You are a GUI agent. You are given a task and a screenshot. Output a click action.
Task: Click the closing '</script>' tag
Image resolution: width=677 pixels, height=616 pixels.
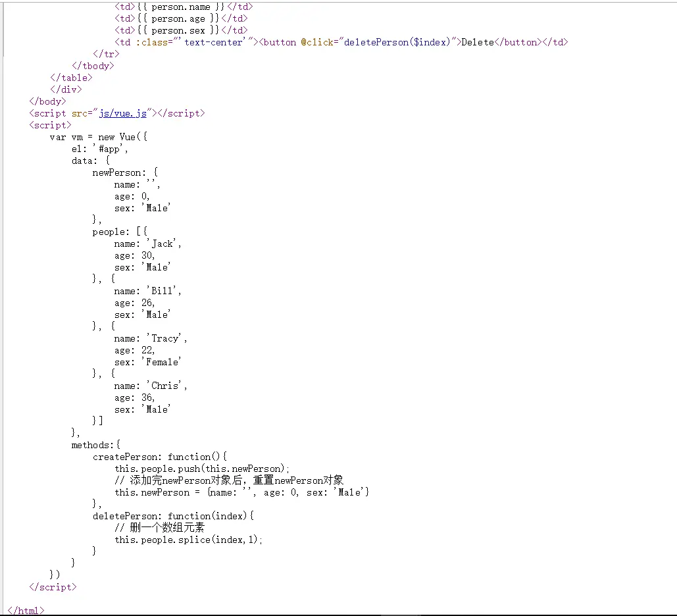point(53,587)
